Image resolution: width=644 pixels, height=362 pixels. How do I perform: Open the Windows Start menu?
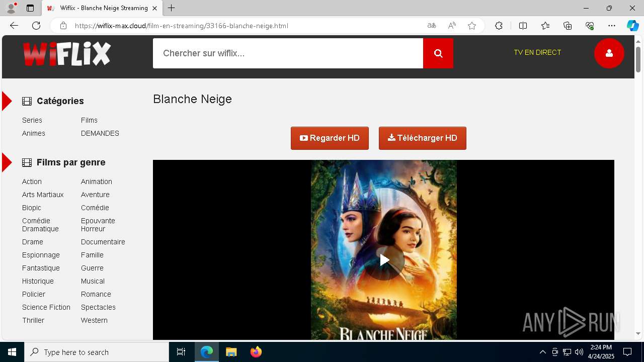[12, 352]
